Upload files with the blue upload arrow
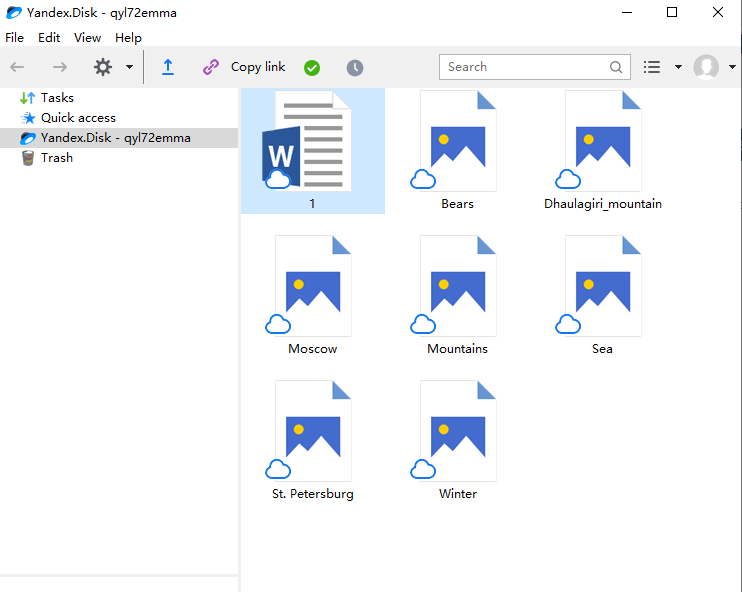Image resolution: width=742 pixels, height=592 pixels. point(168,67)
